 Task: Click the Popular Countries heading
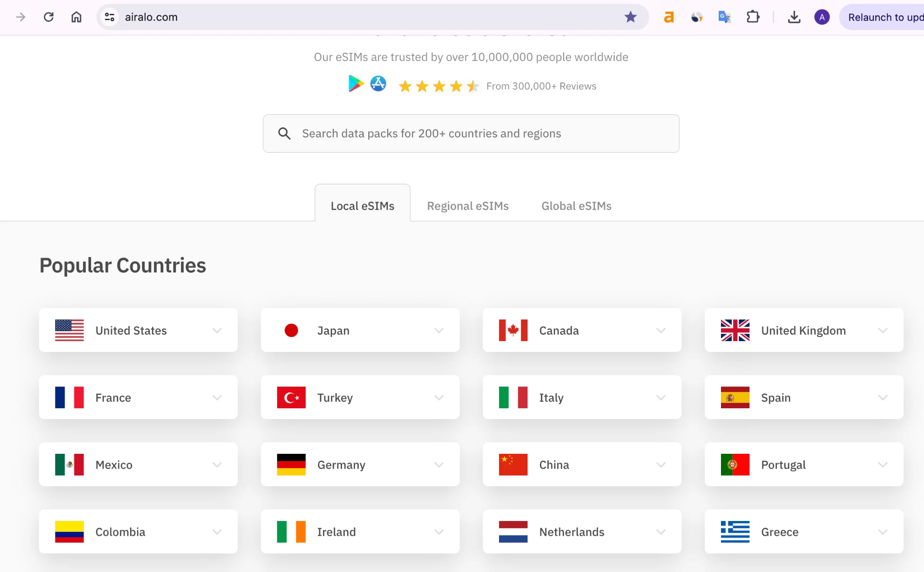(123, 265)
